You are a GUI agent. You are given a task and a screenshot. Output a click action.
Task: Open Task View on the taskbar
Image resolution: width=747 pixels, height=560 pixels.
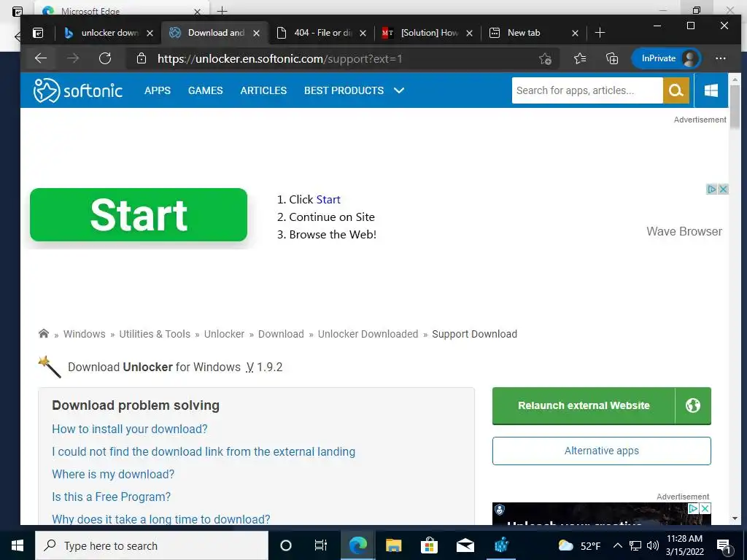pyautogui.click(x=321, y=545)
